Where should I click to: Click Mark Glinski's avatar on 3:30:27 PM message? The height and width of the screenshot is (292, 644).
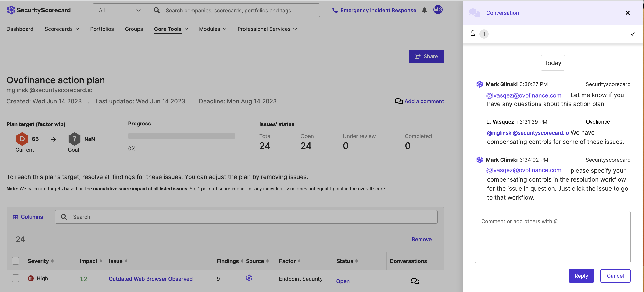click(479, 84)
